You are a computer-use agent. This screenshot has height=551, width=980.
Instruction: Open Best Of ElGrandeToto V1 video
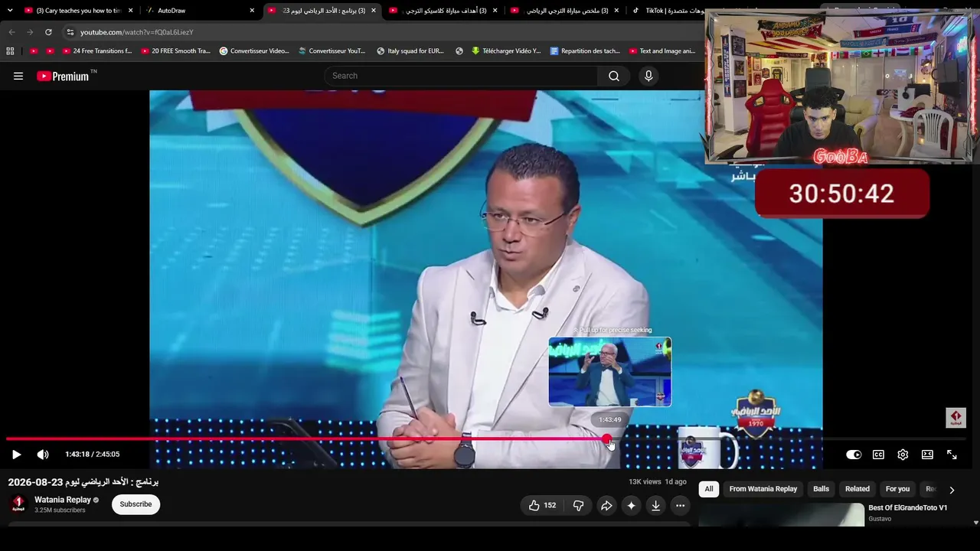click(x=908, y=508)
